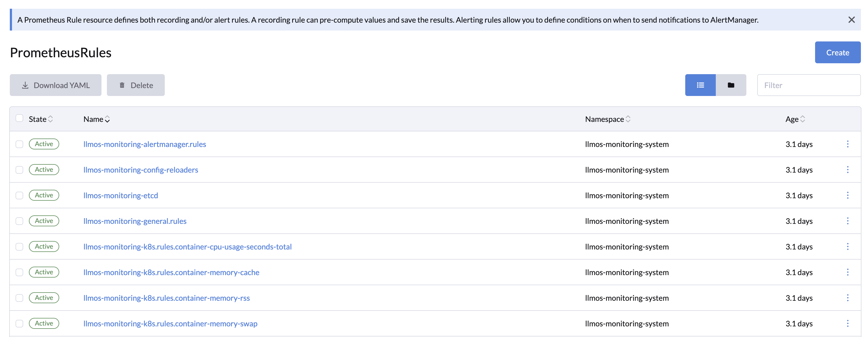Open llmos-monitoring-general.rules link
Image resolution: width=868 pixels, height=337 pixels.
(x=135, y=221)
